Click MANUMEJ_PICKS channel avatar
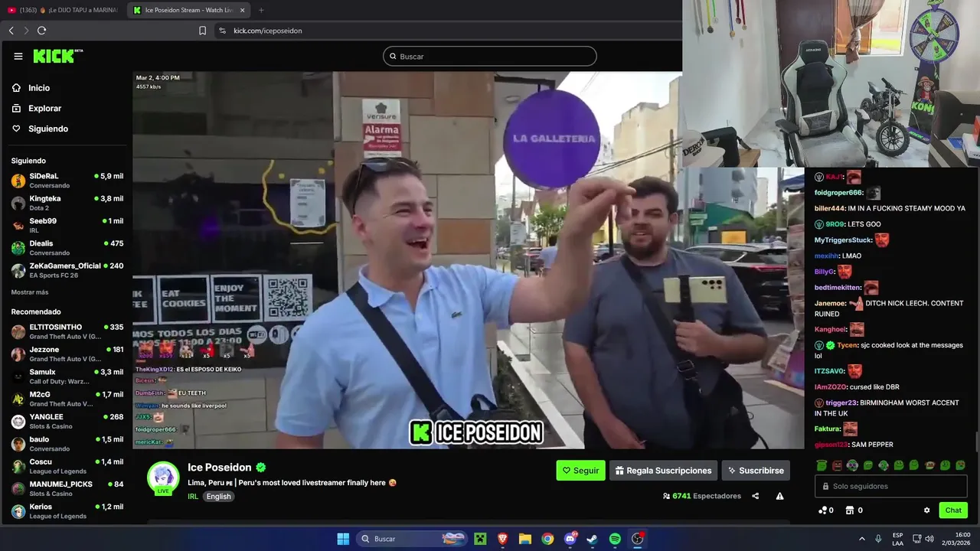The width and height of the screenshot is (980, 551). point(18,488)
